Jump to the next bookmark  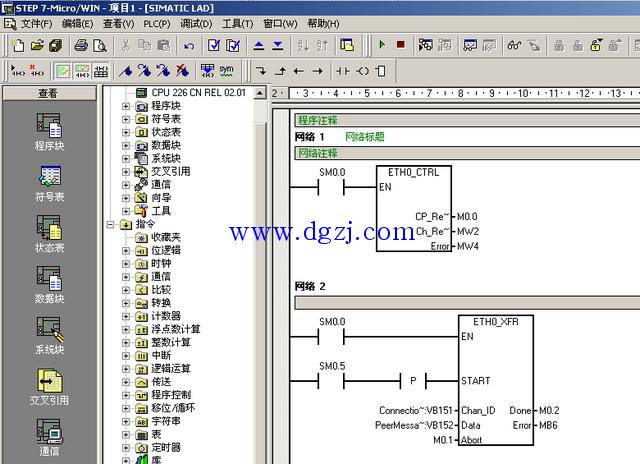[x=144, y=71]
